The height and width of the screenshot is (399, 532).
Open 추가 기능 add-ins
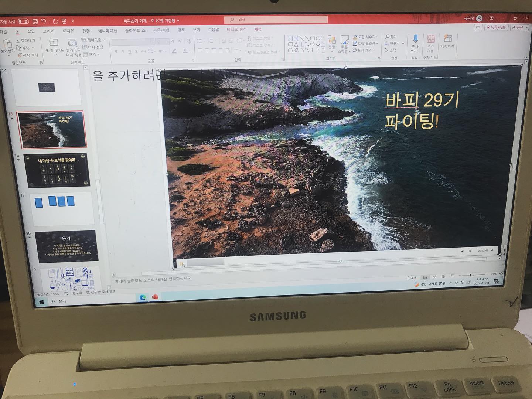tap(430, 44)
